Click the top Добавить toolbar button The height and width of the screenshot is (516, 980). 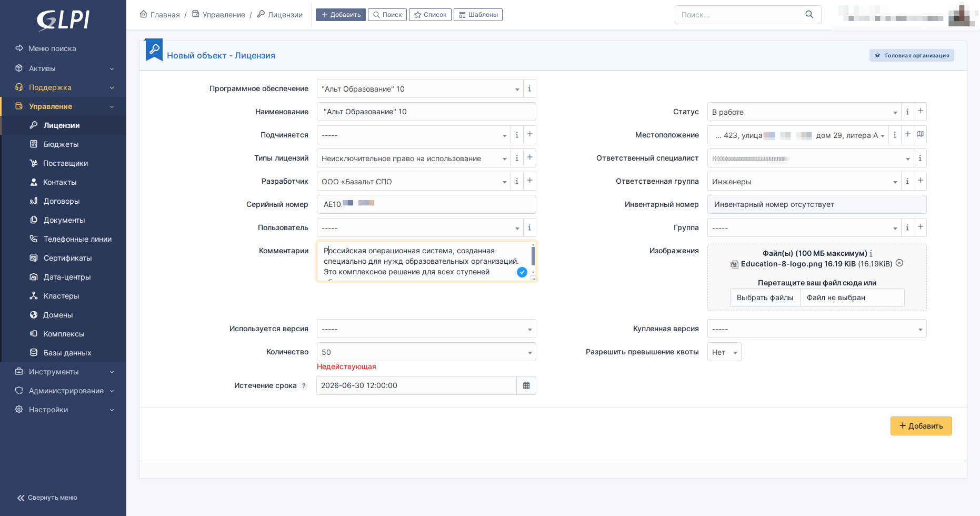tap(341, 15)
